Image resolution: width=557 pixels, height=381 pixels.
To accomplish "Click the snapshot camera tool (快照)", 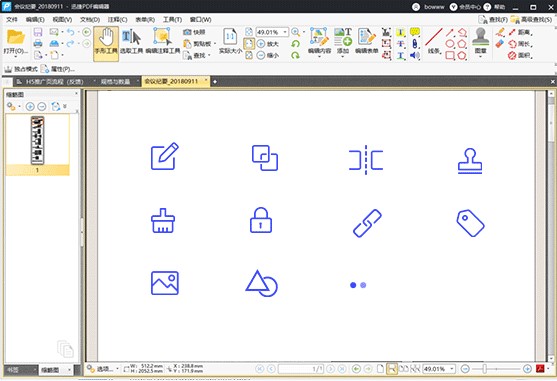I will pos(194,32).
